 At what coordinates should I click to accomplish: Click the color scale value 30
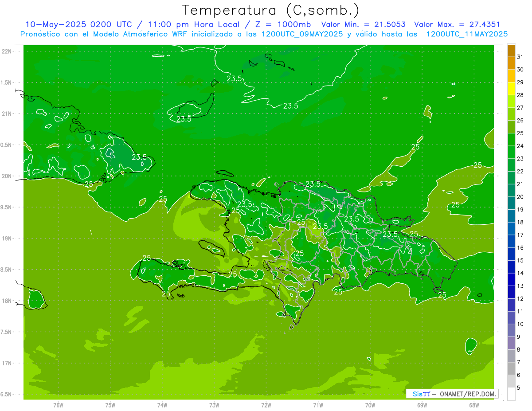pyautogui.click(x=520, y=70)
